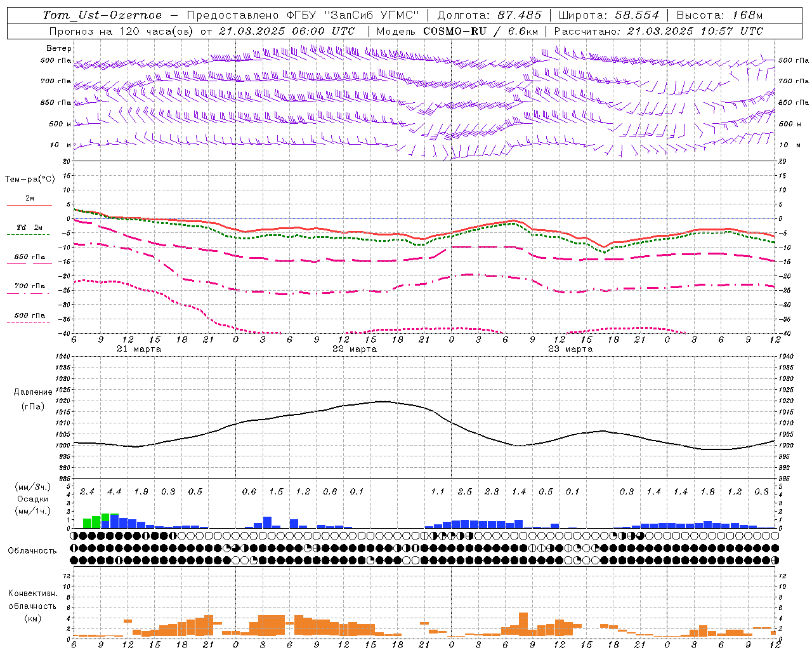The height and width of the screenshot is (650, 812).
Task: Click the (мм/3ч.) unit label
Action: click(32, 487)
